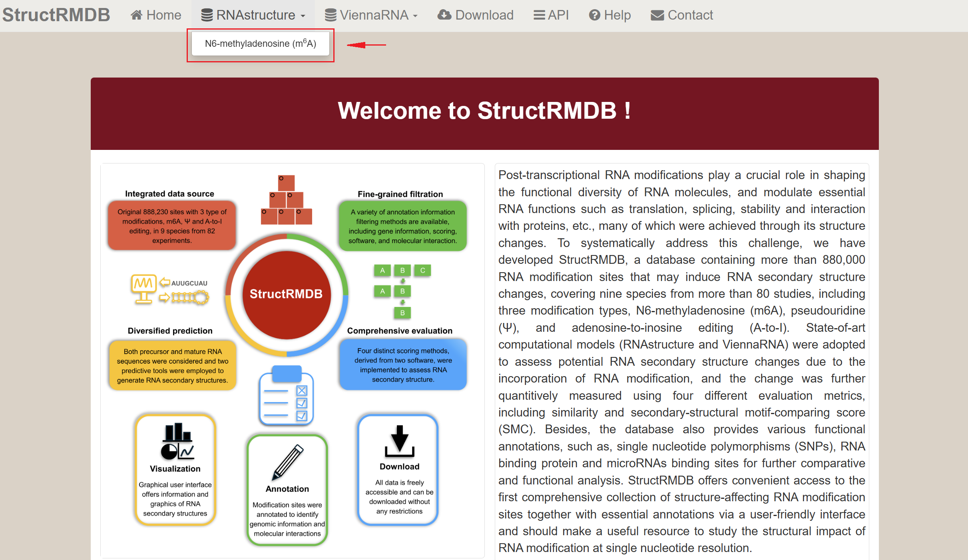Click the red StructRMDB center circle
The image size is (968, 560).
pyautogui.click(x=286, y=294)
